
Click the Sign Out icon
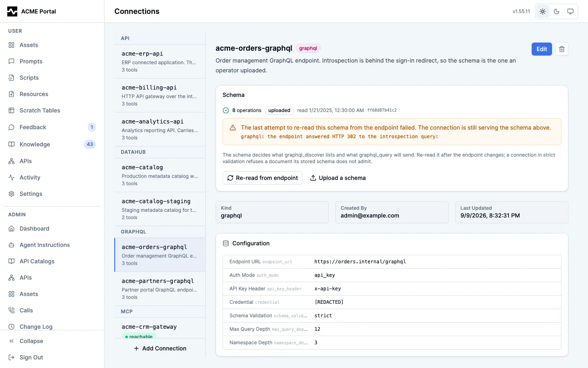pos(11,357)
